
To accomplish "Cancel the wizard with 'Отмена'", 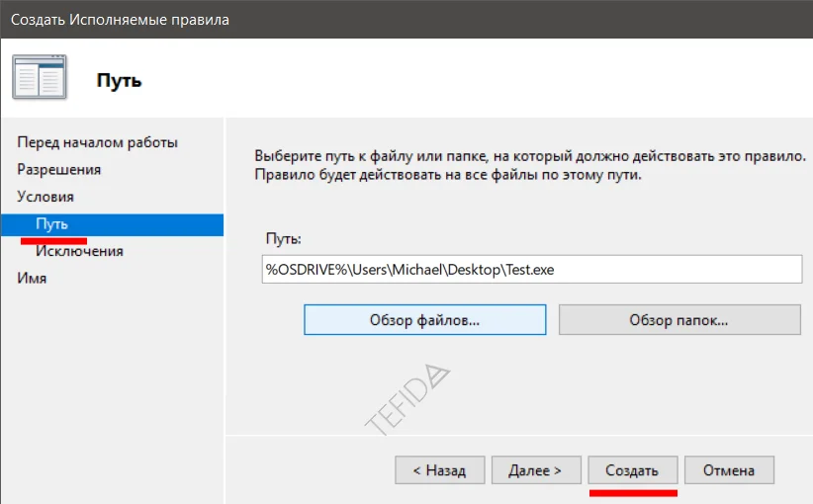I will point(729,470).
